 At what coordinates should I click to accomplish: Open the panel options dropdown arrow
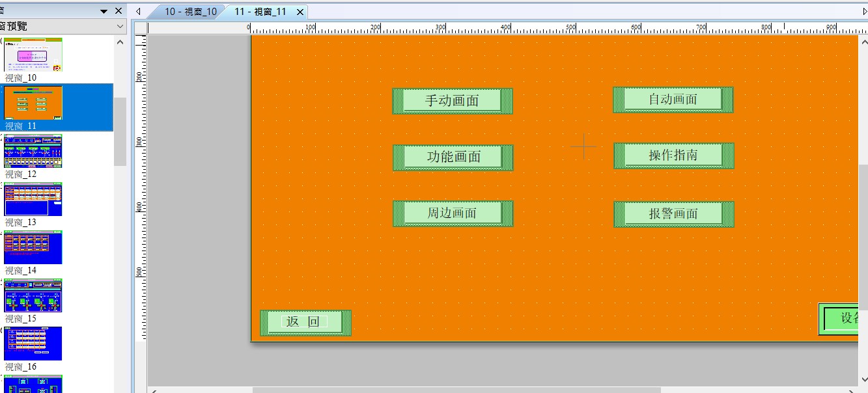tap(104, 11)
